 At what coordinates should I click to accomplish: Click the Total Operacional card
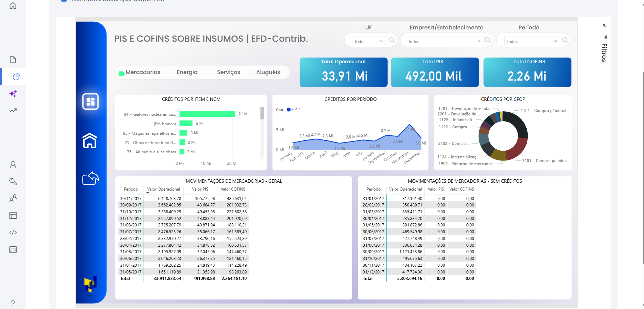tap(343, 72)
